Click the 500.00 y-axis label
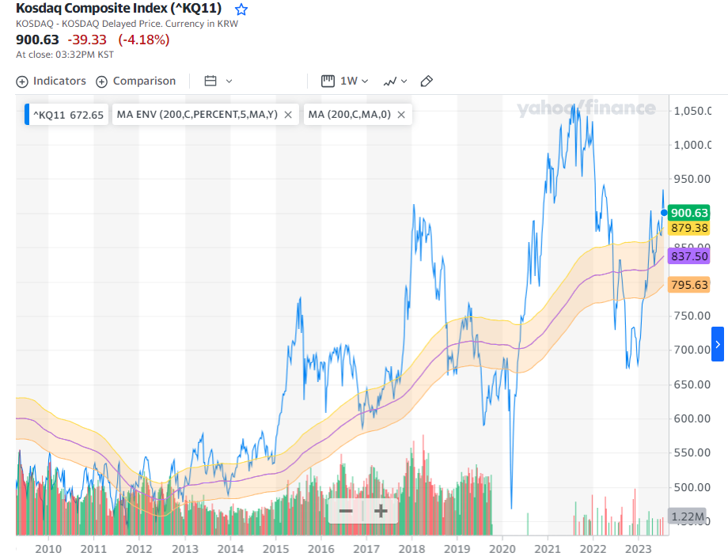The image size is (728, 560). click(692, 487)
